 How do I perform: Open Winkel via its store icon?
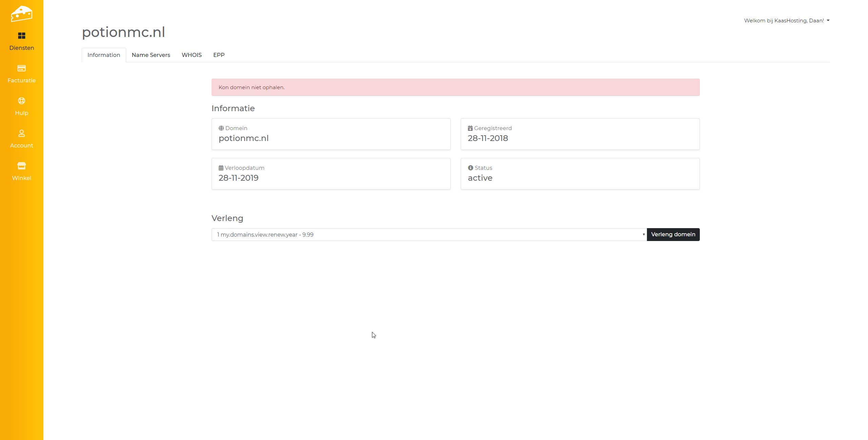21,166
